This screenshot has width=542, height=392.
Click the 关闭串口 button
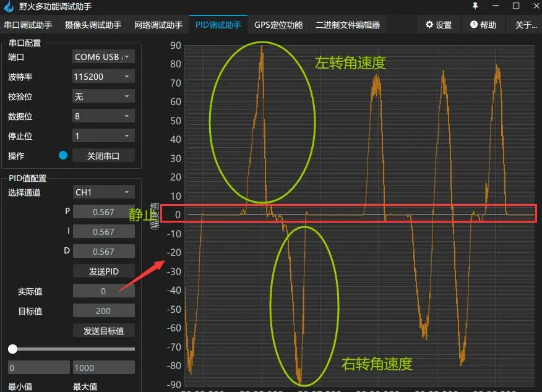pos(103,156)
